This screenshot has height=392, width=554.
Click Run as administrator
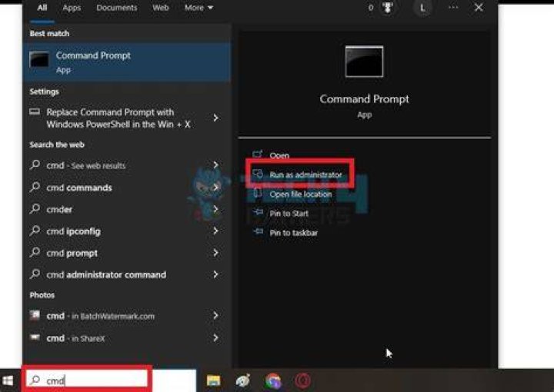(305, 174)
